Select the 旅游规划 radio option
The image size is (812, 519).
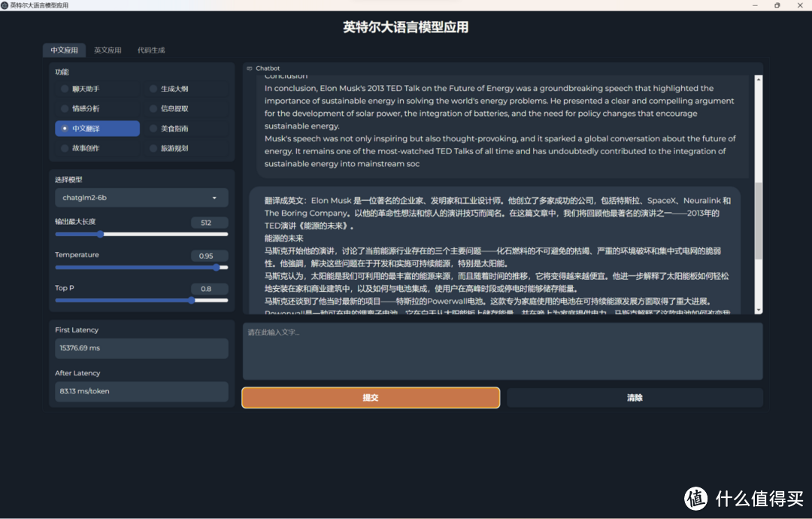[186, 148]
